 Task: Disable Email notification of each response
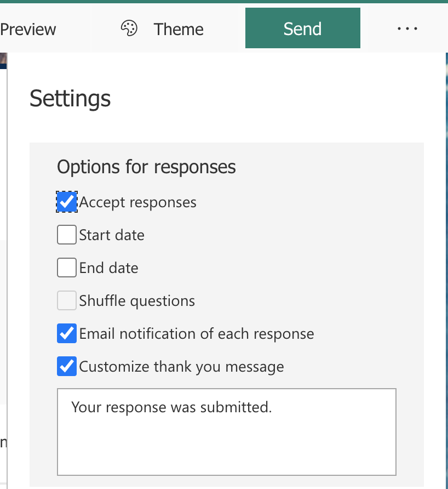click(x=67, y=333)
